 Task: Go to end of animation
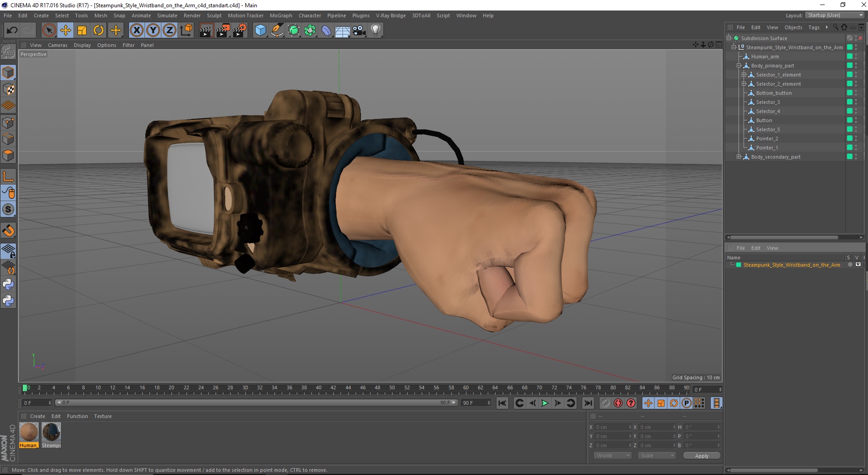pyautogui.click(x=588, y=403)
